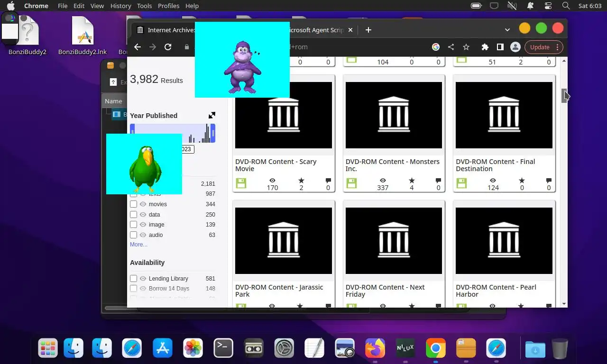Expand the Year Published histogram
This screenshot has width=607, height=364.
tap(212, 115)
